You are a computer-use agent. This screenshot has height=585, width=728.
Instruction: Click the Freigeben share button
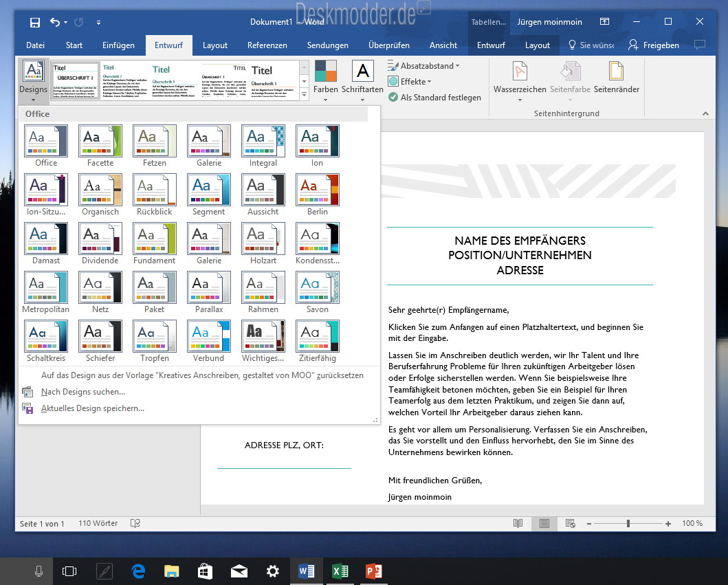point(653,45)
